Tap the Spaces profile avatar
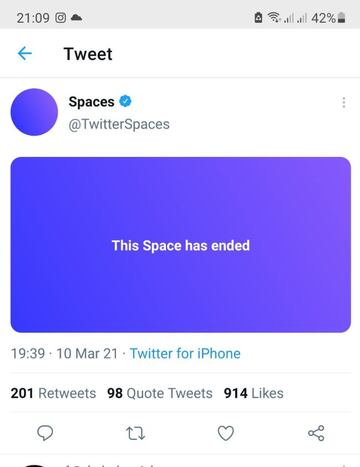Image resolution: width=360 pixels, height=467 pixels. click(x=34, y=112)
